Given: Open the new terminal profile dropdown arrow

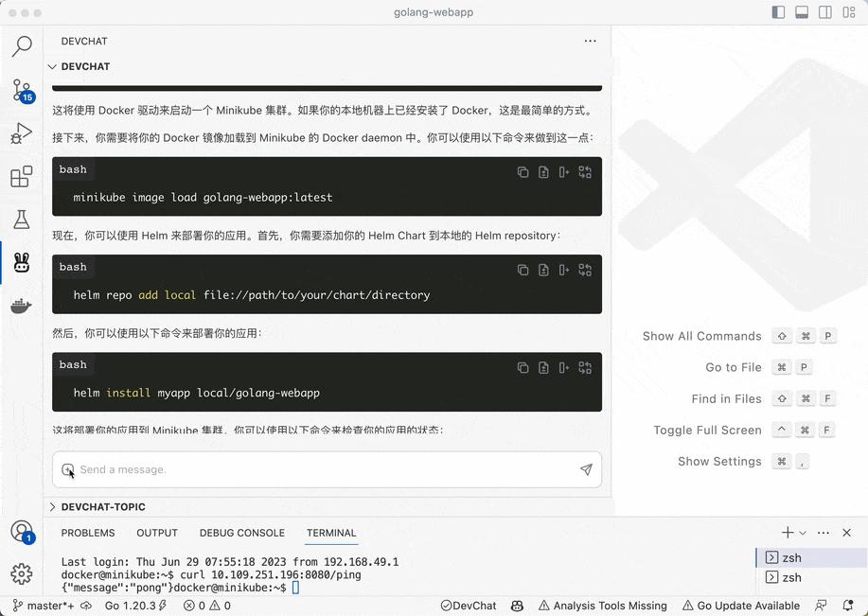Looking at the screenshot, I should click(x=803, y=533).
